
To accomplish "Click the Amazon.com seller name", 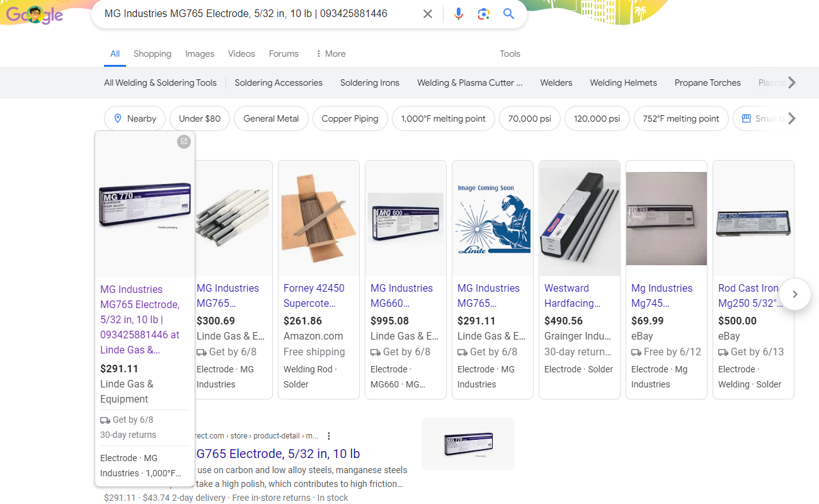I will tap(313, 336).
